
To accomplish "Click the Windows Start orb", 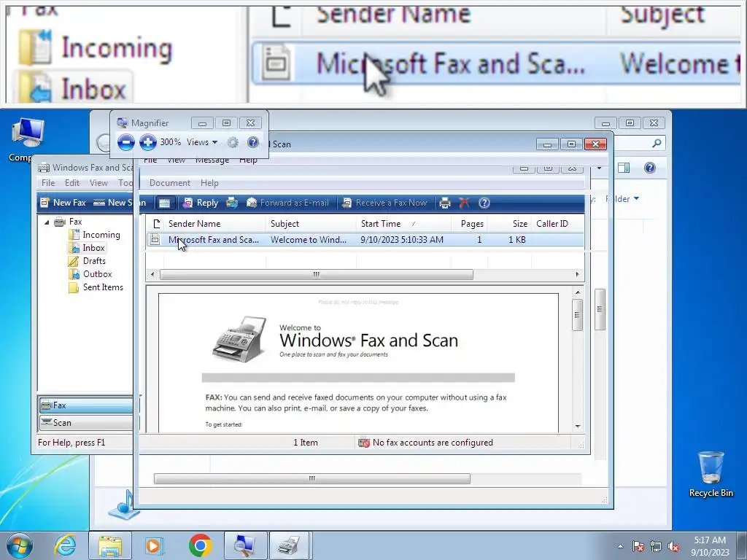I will coord(20,545).
